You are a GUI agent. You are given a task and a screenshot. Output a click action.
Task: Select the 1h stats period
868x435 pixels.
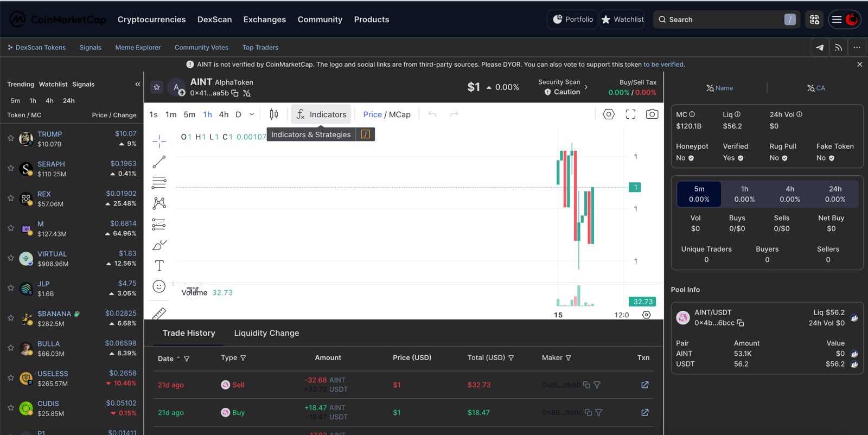click(744, 194)
